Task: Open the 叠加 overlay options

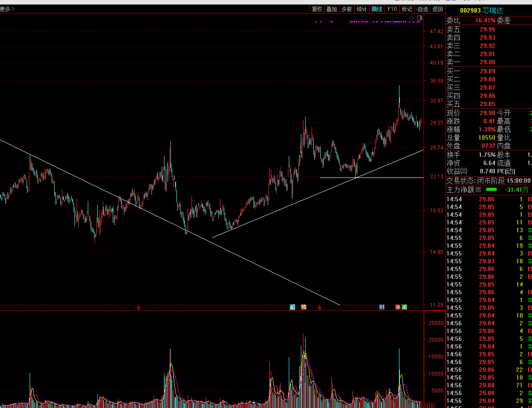Action: tap(331, 9)
